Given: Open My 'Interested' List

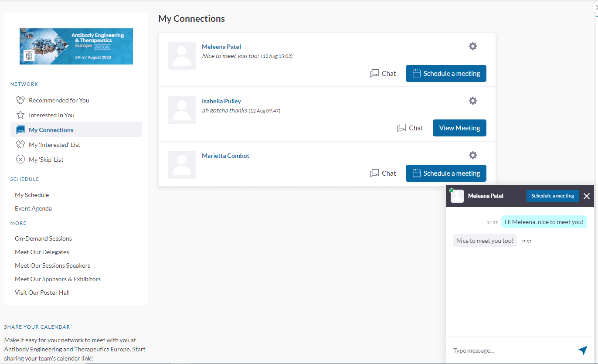Looking at the screenshot, I should pyautogui.click(x=54, y=145).
